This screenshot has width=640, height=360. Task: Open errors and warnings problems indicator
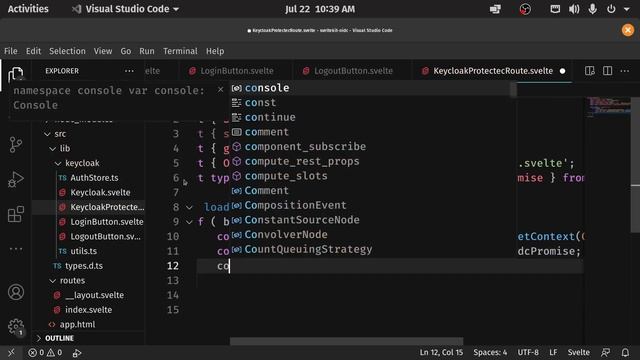point(44,352)
